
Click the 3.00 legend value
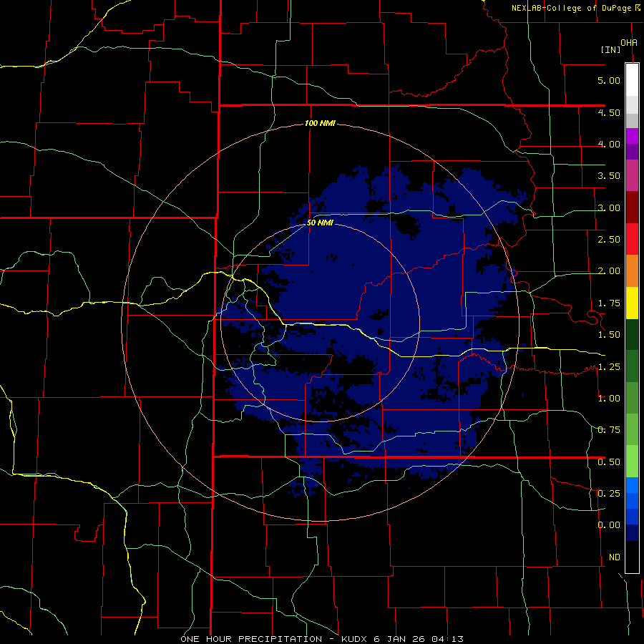pyautogui.click(x=609, y=208)
